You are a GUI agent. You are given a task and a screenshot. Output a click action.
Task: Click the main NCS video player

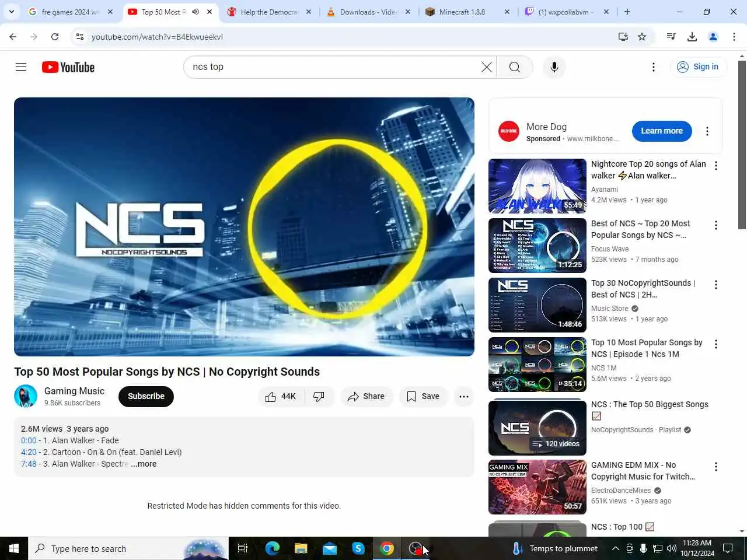244,226
